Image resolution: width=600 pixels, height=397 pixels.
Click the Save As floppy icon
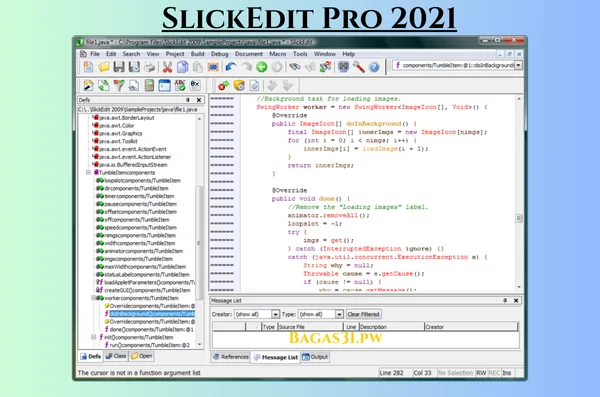tap(134, 67)
